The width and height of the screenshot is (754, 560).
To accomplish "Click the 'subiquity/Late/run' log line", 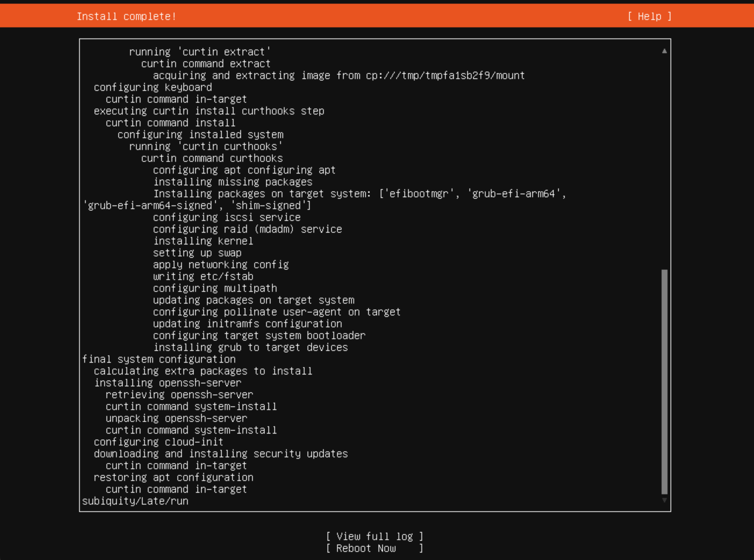I will point(135,501).
